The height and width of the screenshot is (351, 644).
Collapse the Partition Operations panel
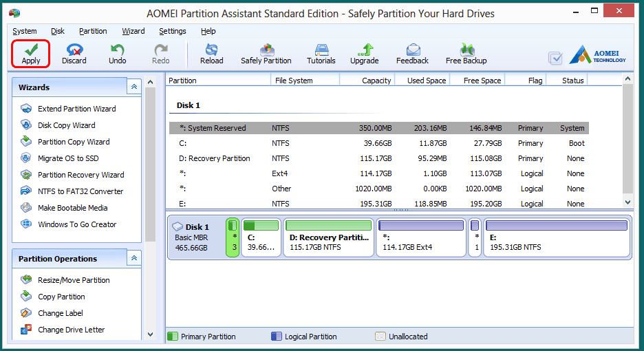(x=134, y=258)
